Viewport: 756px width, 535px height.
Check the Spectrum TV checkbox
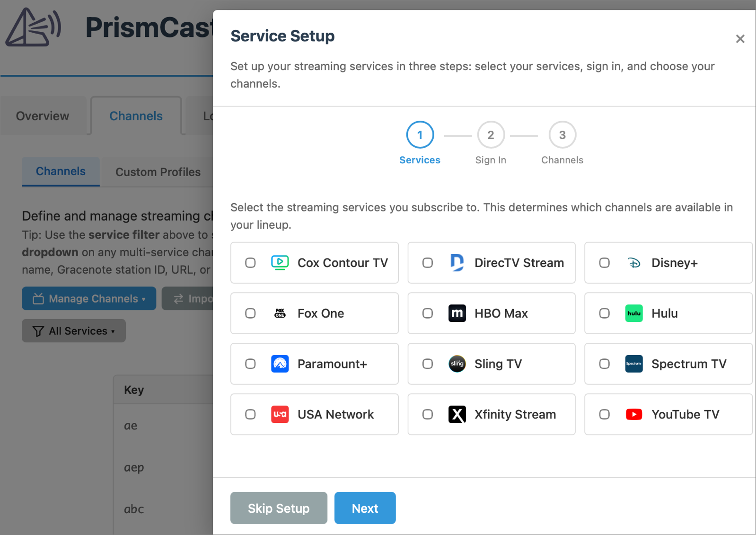(x=605, y=364)
